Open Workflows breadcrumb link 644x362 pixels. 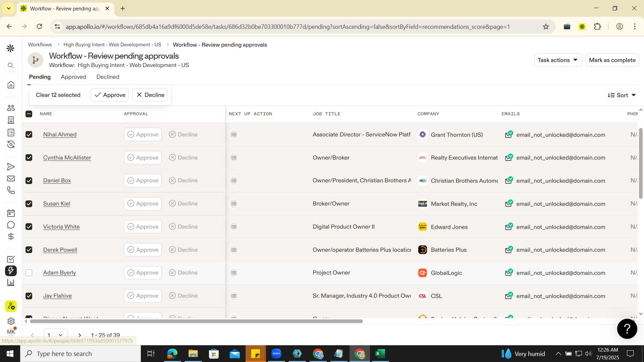click(x=40, y=45)
